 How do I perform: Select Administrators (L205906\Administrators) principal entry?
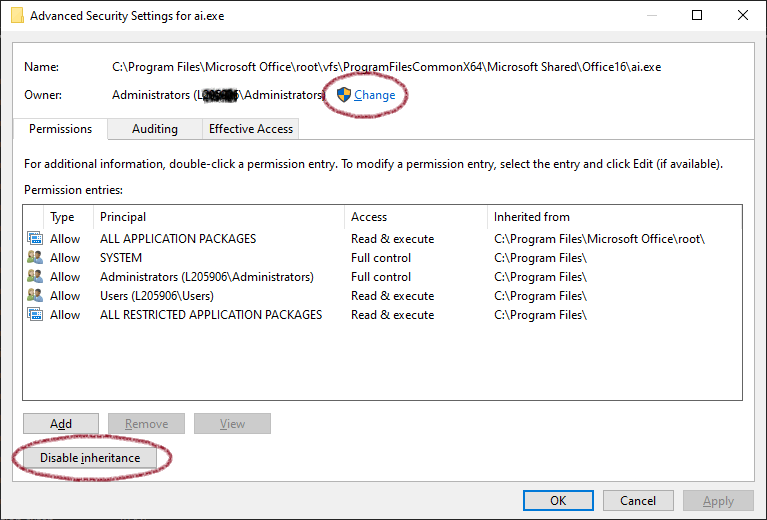click(207, 277)
